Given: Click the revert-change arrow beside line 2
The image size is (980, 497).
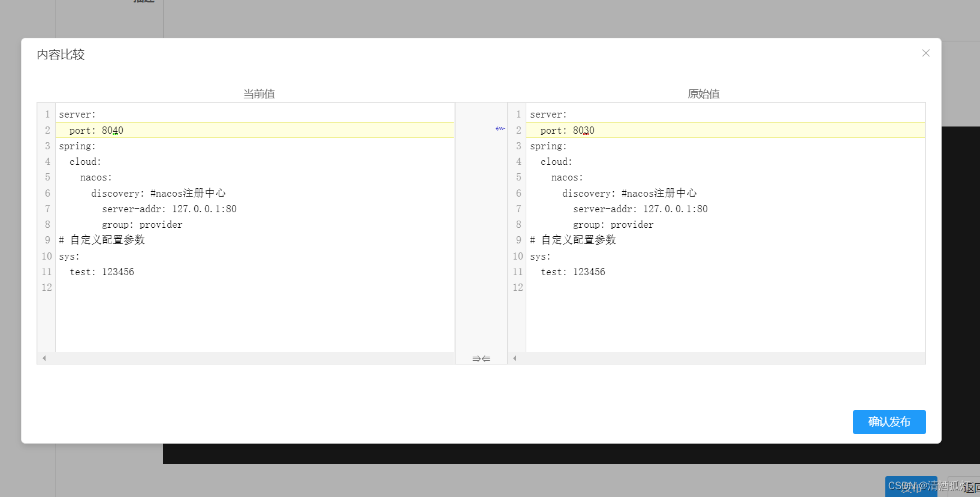Looking at the screenshot, I should 500,129.
